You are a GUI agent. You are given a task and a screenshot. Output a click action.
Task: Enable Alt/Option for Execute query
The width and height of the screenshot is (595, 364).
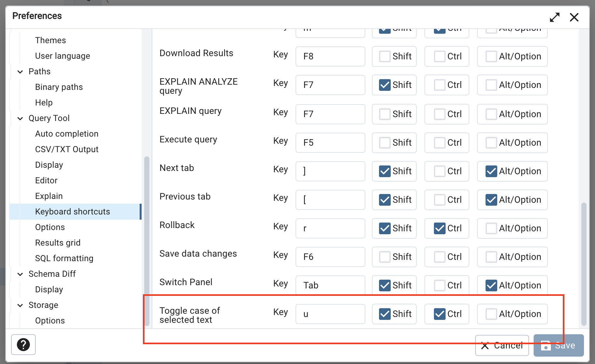[x=490, y=143]
